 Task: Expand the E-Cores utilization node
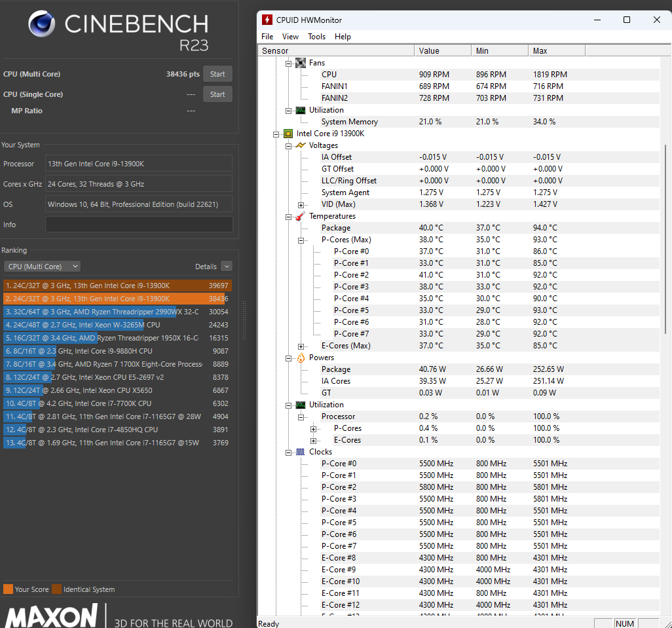313,441
